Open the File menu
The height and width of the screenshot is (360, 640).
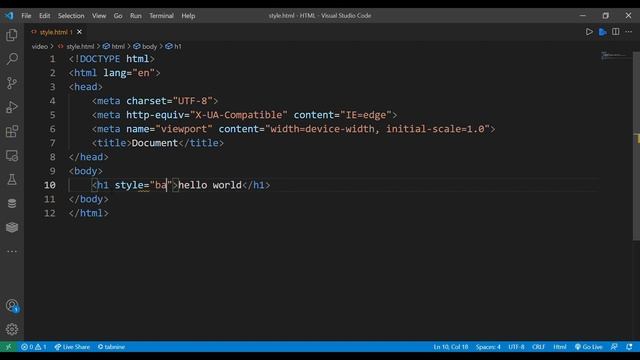pyautogui.click(x=26, y=16)
